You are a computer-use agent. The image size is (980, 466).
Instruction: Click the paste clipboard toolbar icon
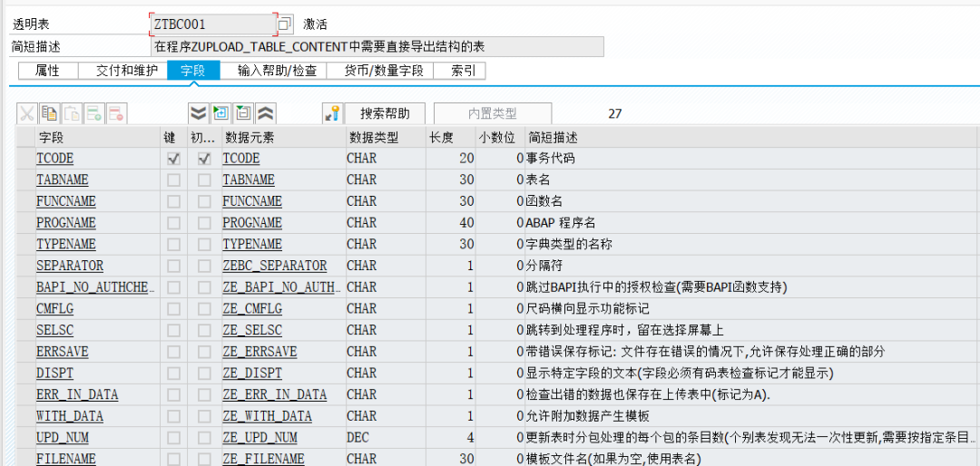[x=72, y=113]
